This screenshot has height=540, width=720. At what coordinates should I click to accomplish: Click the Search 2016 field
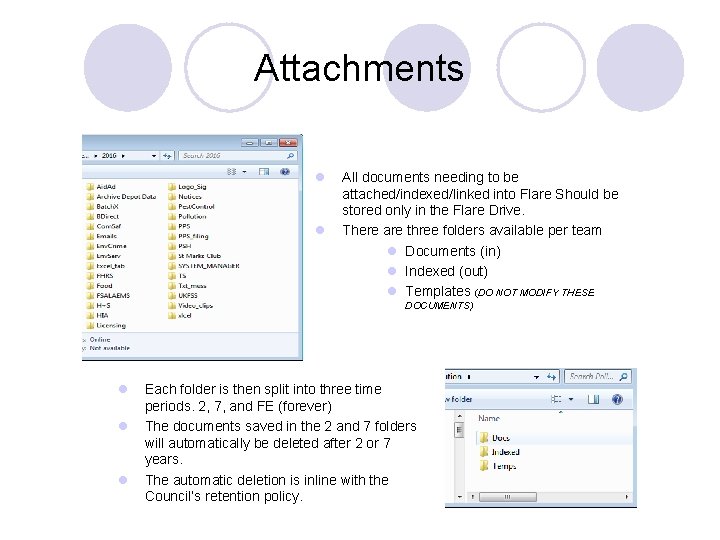[237, 156]
